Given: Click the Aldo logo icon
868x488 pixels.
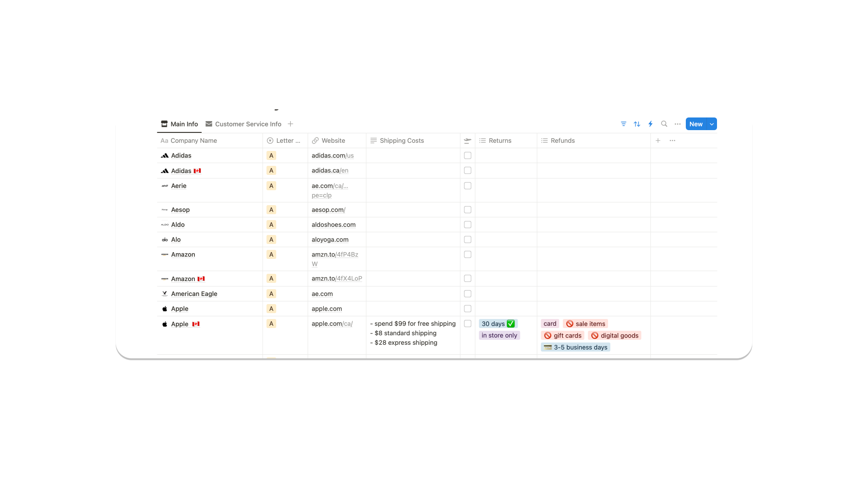Looking at the screenshot, I should pyautogui.click(x=165, y=225).
